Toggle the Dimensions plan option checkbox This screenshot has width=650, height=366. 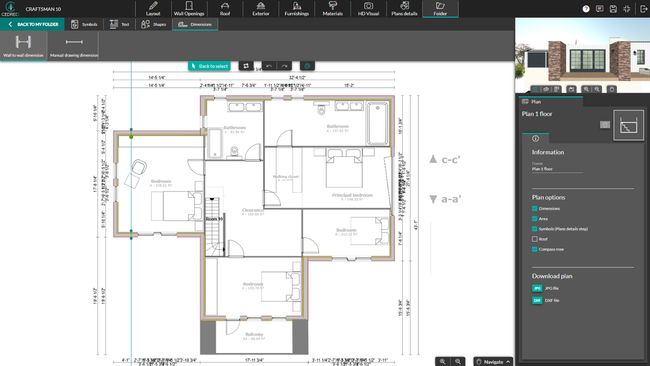click(535, 208)
